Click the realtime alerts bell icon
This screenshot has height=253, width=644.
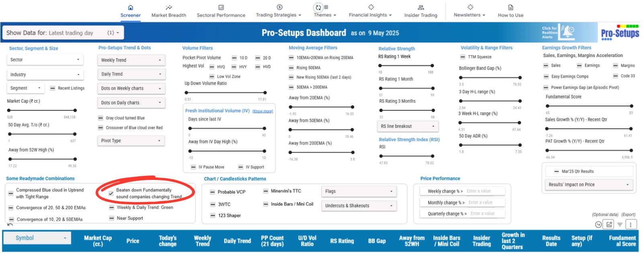click(x=568, y=31)
